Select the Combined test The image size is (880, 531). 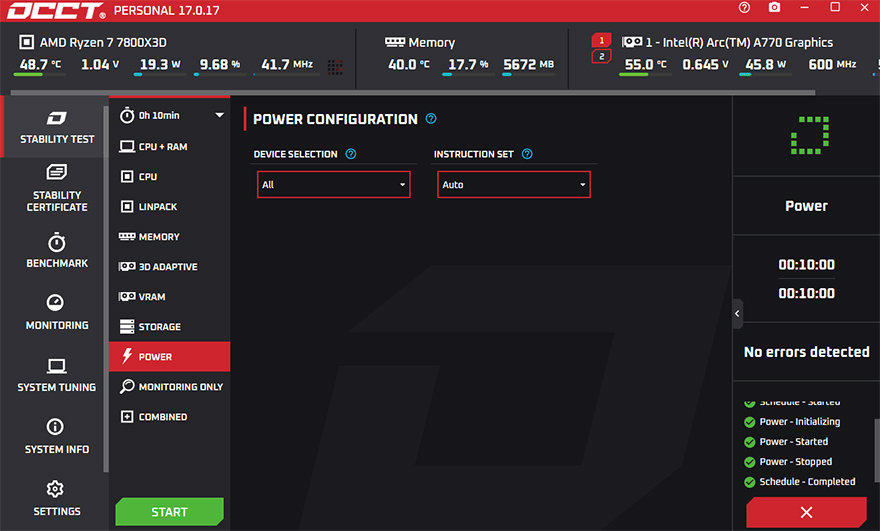coord(170,417)
